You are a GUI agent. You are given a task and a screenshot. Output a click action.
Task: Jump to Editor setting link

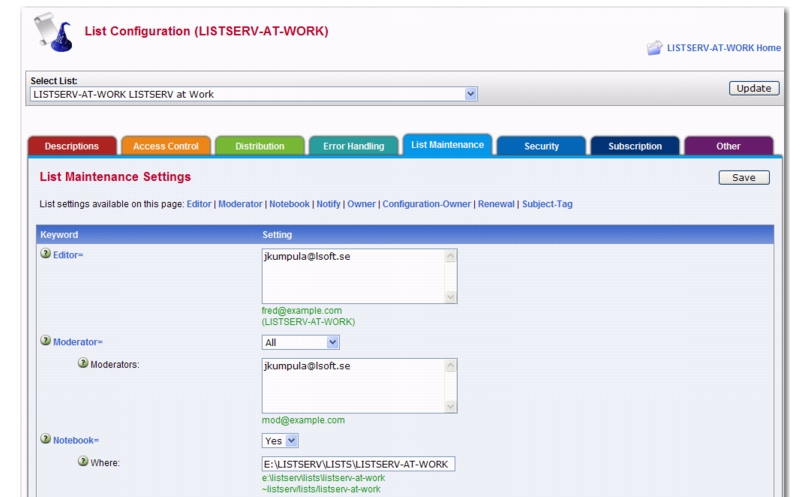pos(199,204)
